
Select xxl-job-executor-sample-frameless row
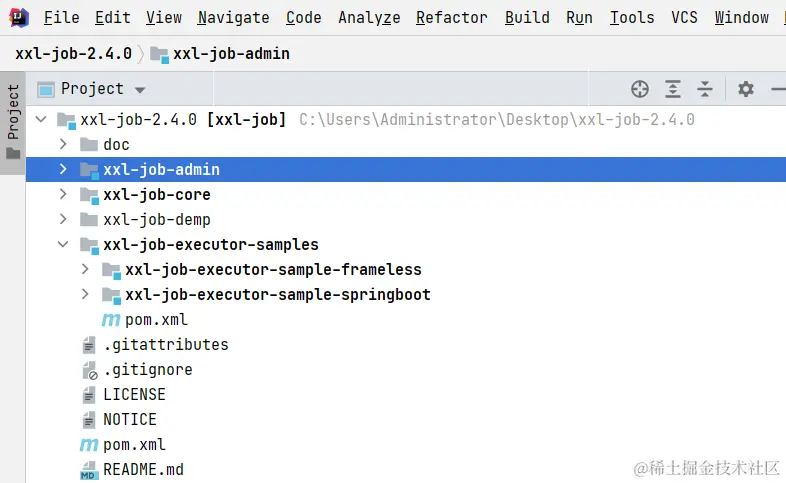pos(406,270)
